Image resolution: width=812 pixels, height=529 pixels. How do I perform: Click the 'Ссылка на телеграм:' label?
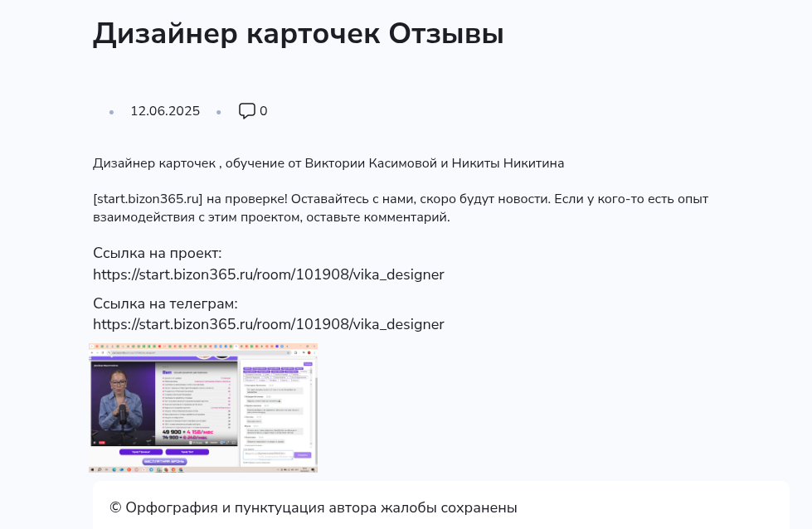pyautogui.click(x=165, y=303)
